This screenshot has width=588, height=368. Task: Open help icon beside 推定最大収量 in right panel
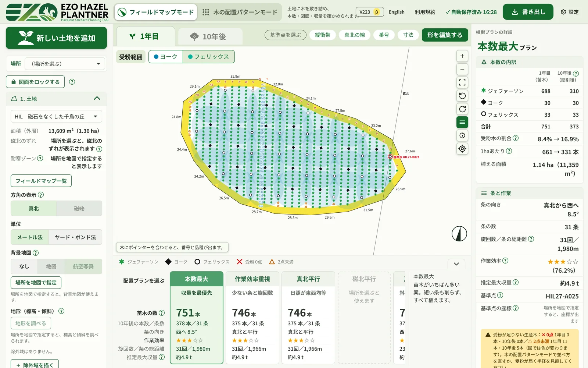coord(516,282)
